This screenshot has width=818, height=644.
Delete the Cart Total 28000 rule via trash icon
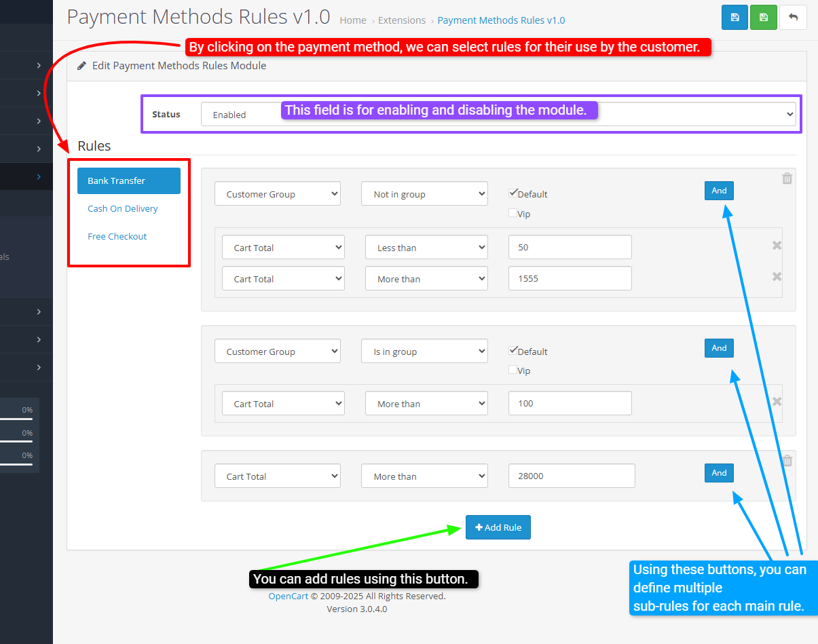(787, 461)
